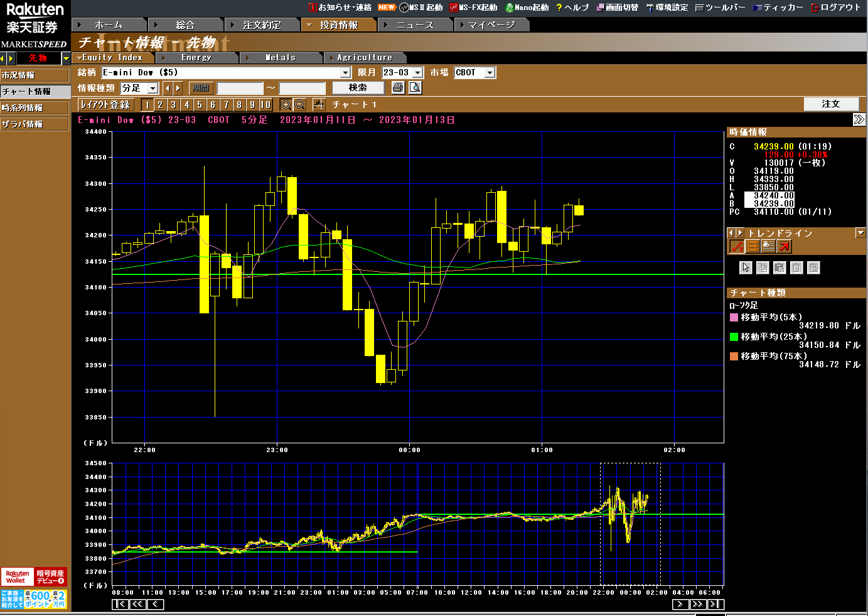
Task: Select layout number 4
Action: [x=186, y=105]
